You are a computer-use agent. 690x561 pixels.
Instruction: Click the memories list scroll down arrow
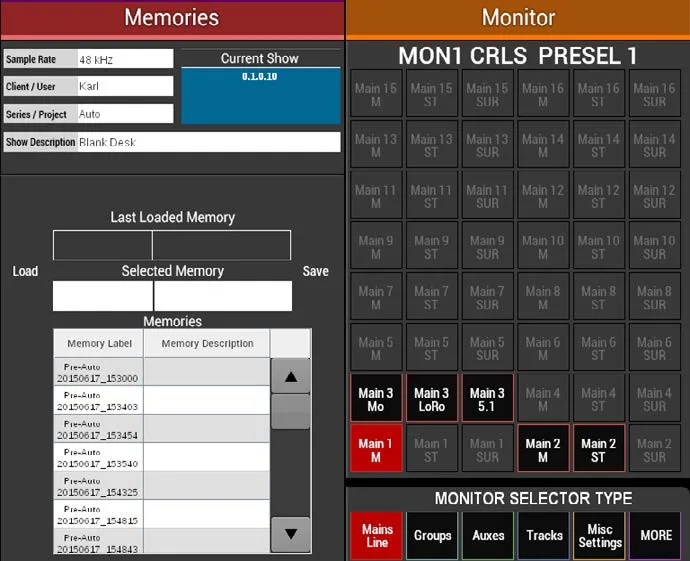pyautogui.click(x=290, y=534)
